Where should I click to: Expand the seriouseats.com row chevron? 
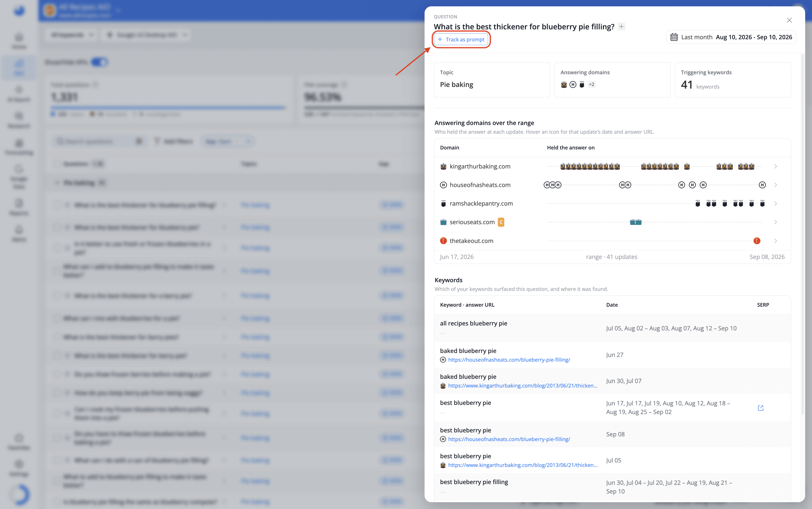(775, 222)
